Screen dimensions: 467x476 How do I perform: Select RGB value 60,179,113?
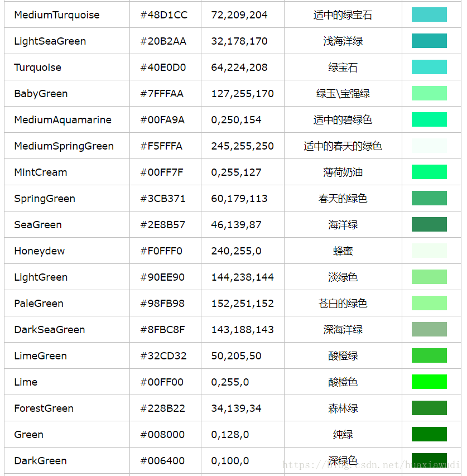point(239,199)
